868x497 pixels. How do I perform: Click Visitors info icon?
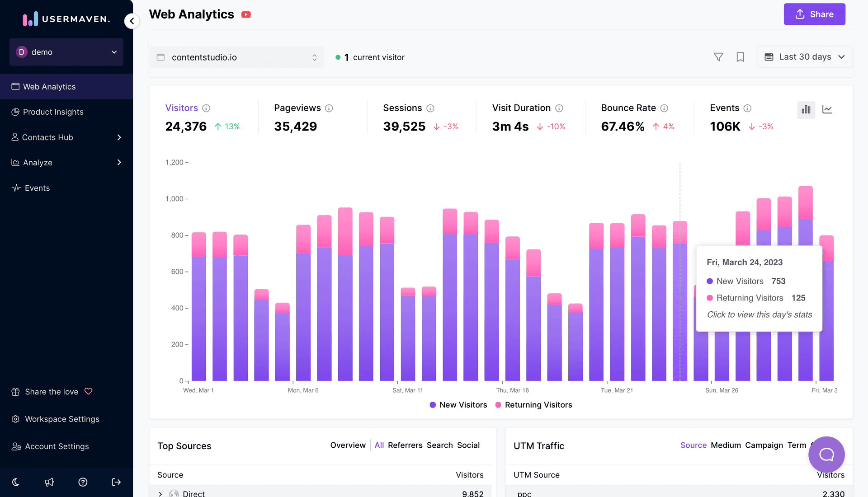(206, 108)
